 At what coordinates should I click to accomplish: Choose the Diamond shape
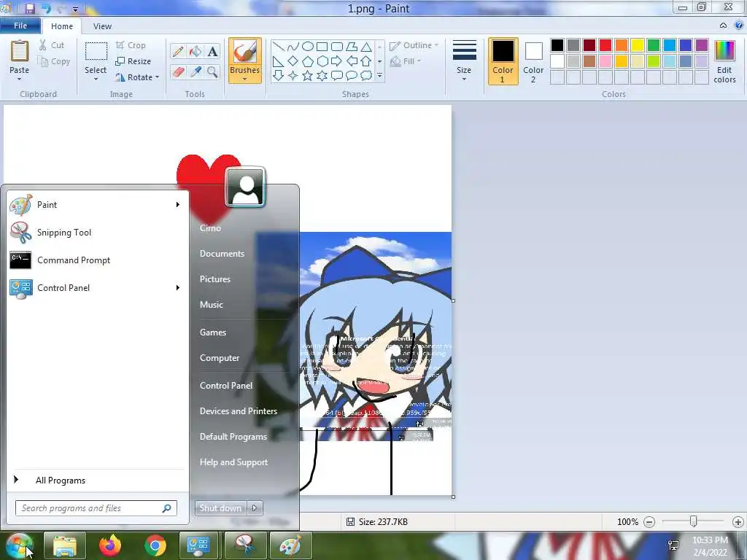pyautogui.click(x=293, y=61)
